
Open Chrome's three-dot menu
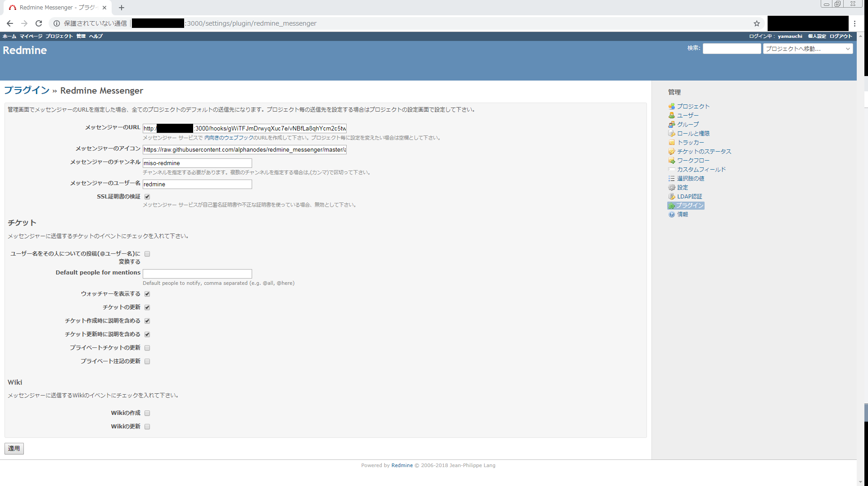click(854, 23)
